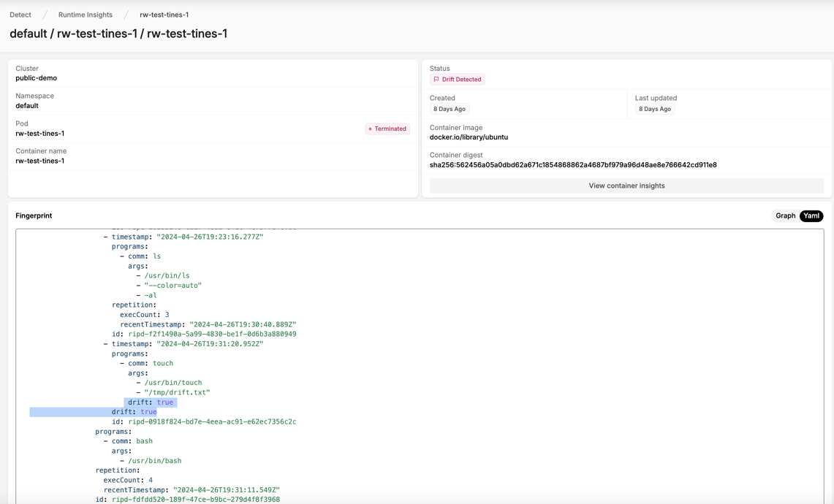Image resolution: width=834 pixels, height=504 pixels.
Task: Click the page title default / rw-test-tines-1
Action: coord(118,34)
